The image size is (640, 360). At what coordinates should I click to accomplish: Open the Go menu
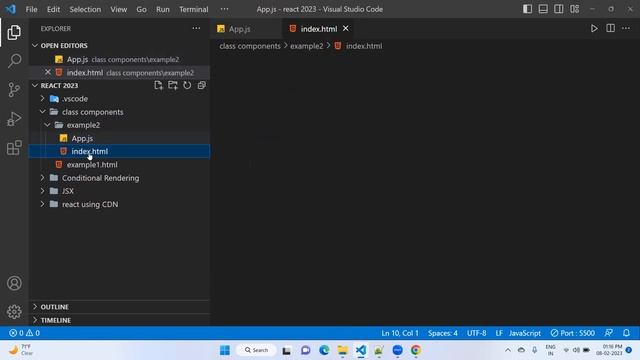pos(141,9)
